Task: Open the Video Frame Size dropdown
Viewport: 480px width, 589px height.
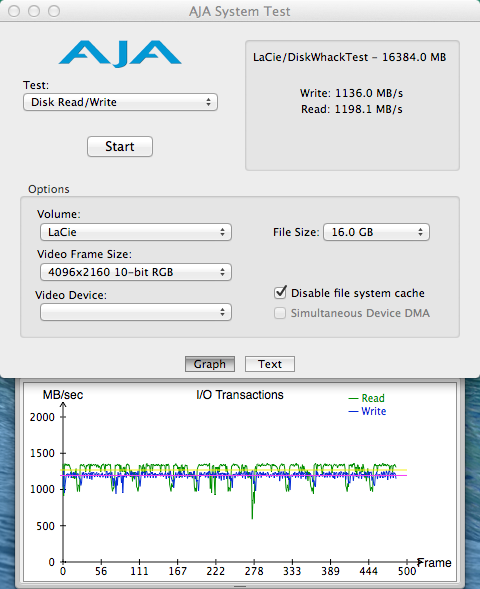Action: (x=136, y=272)
